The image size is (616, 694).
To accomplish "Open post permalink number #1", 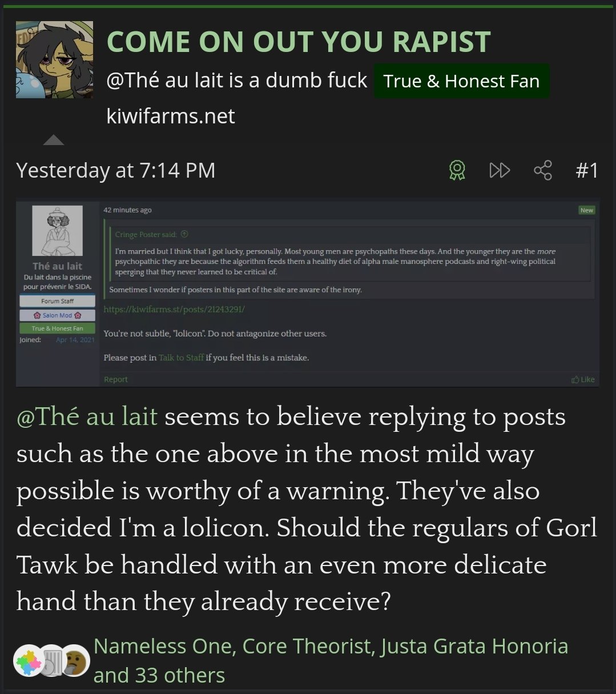I will click(x=586, y=170).
